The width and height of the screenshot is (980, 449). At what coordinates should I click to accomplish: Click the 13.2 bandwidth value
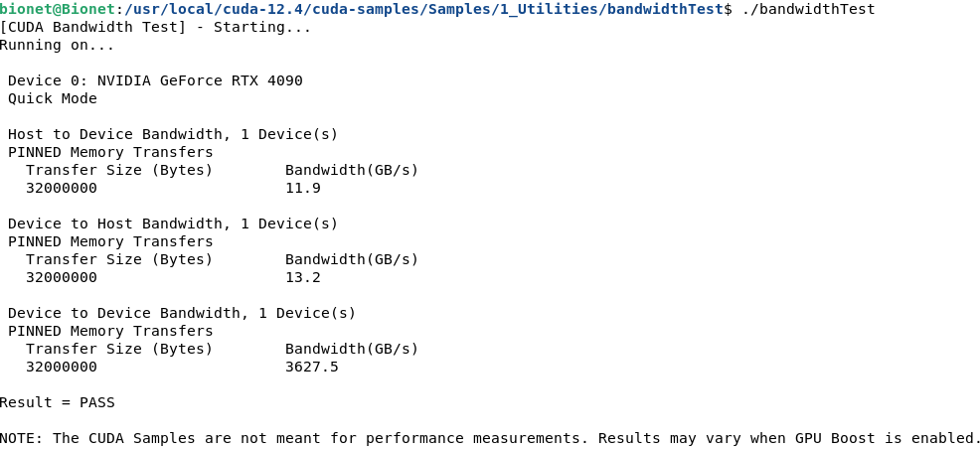(x=303, y=277)
